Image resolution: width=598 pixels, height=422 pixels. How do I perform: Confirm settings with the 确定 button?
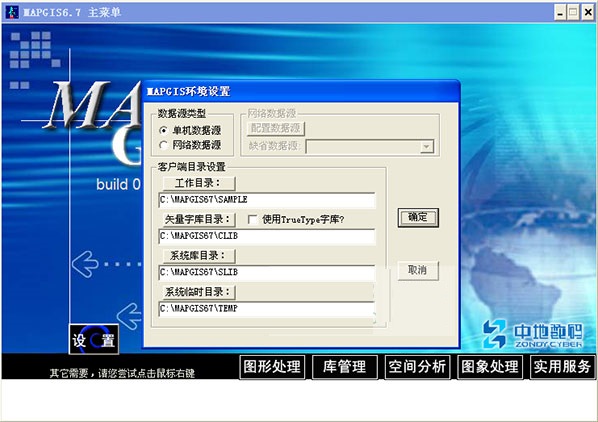[418, 218]
